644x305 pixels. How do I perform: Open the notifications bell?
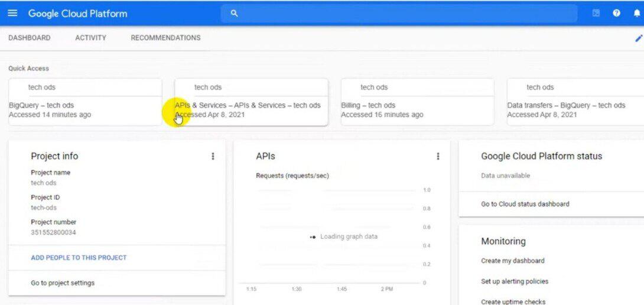(637, 14)
